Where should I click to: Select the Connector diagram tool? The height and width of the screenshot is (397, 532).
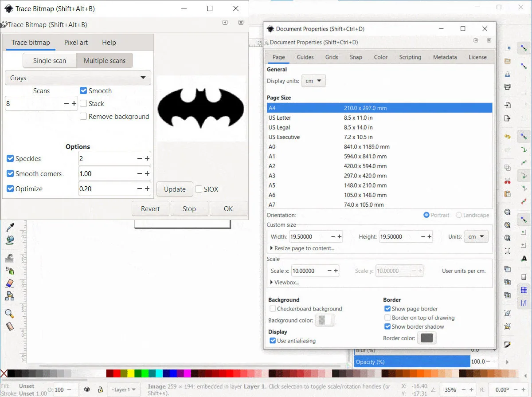(x=9, y=296)
